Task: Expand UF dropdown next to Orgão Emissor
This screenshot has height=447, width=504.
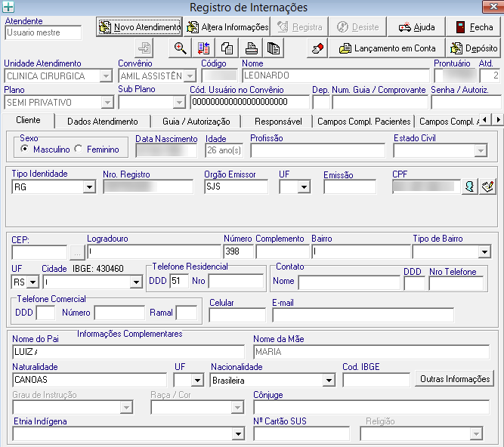Action: pyautogui.click(x=304, y=187)
